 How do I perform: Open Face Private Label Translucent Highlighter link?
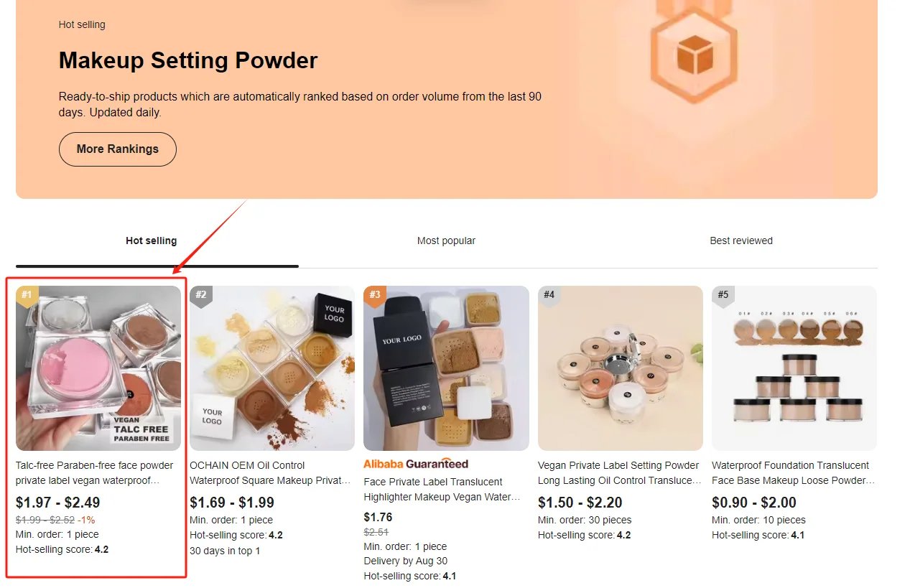pos(442,489)
